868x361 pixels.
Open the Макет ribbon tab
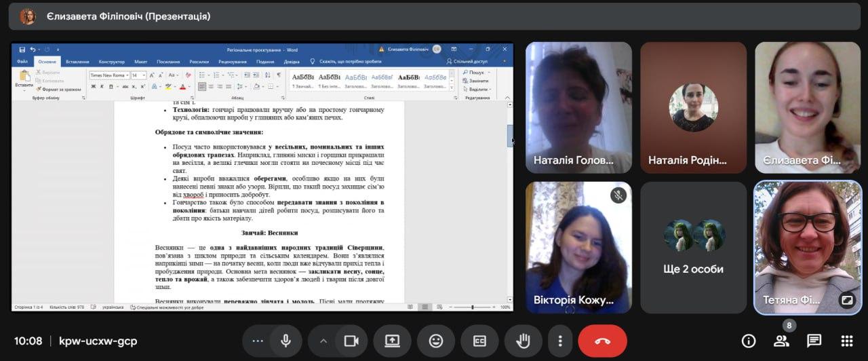[140, 61]
